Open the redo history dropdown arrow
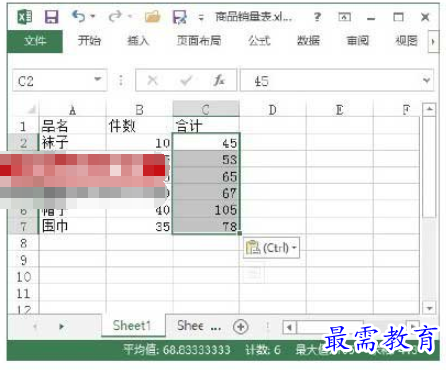The height and width of the screenshot is (370, 446). point(130,16)
